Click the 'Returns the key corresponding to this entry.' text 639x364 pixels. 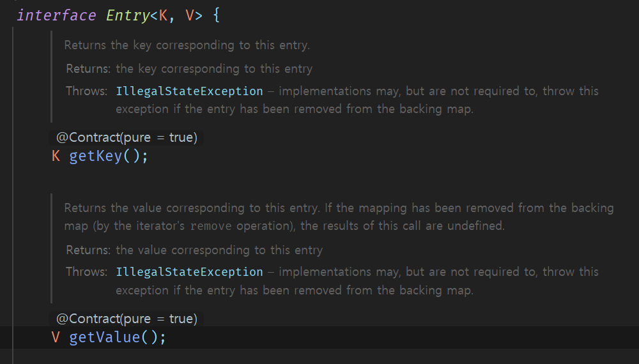[187, 45]
